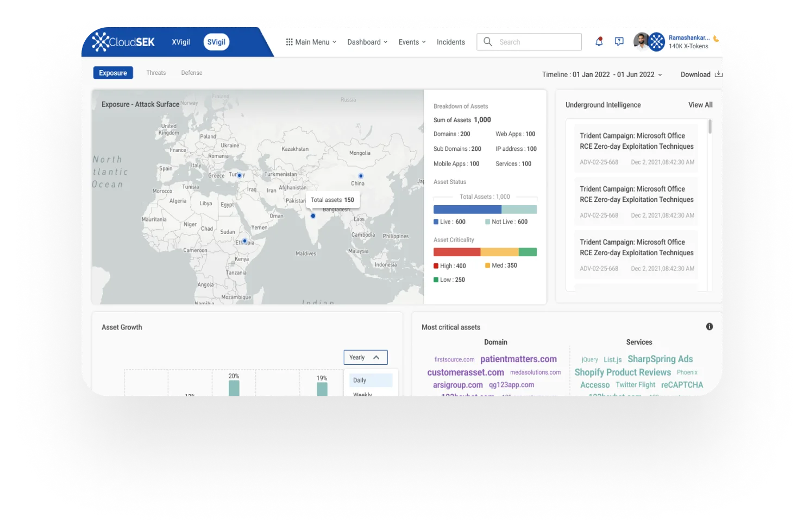Screen dimensions: 804x532
Task: Click the X-Tokens coin icon
Action: coord(716,39)
